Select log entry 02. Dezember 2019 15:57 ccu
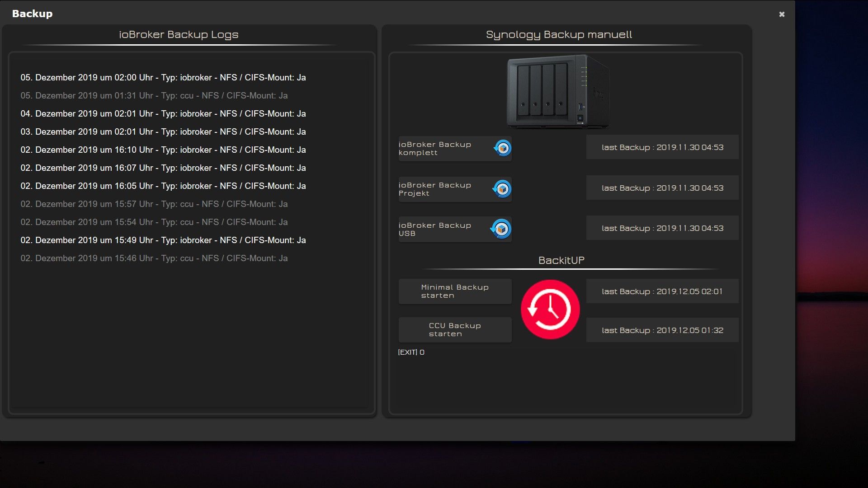 (154, 204)
